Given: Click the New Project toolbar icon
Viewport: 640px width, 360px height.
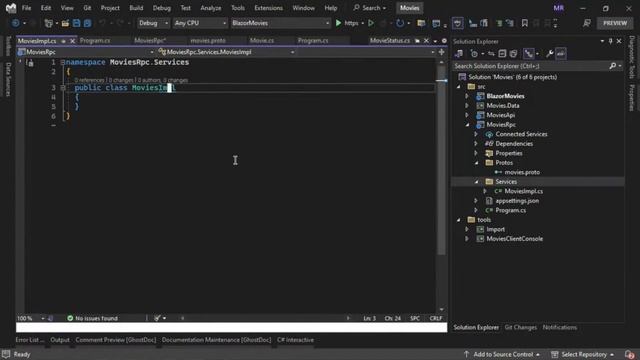Looking at the screenshot, I should [49, 23].
